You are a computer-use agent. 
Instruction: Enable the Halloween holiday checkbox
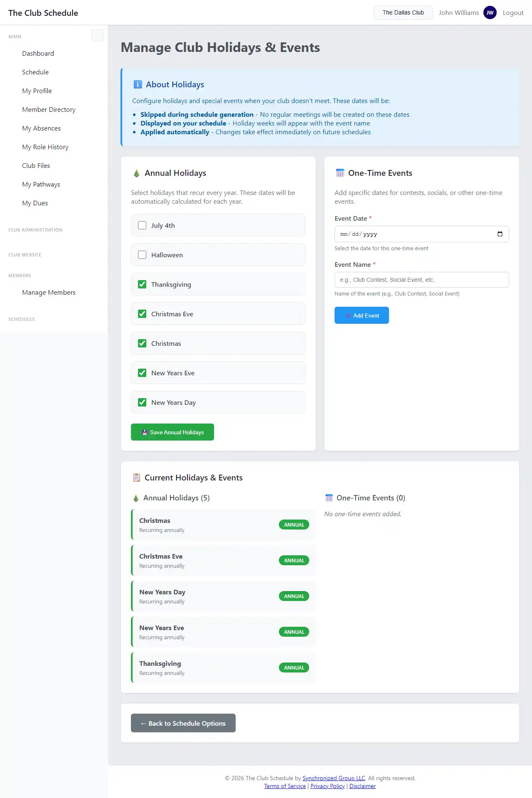click(142, 255)
